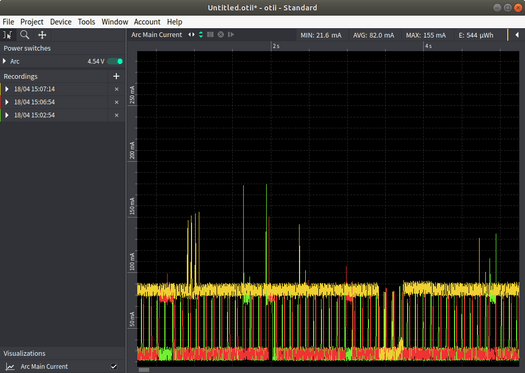
Task: Click the grid icon in graph header
Action: tap(210, 34)
